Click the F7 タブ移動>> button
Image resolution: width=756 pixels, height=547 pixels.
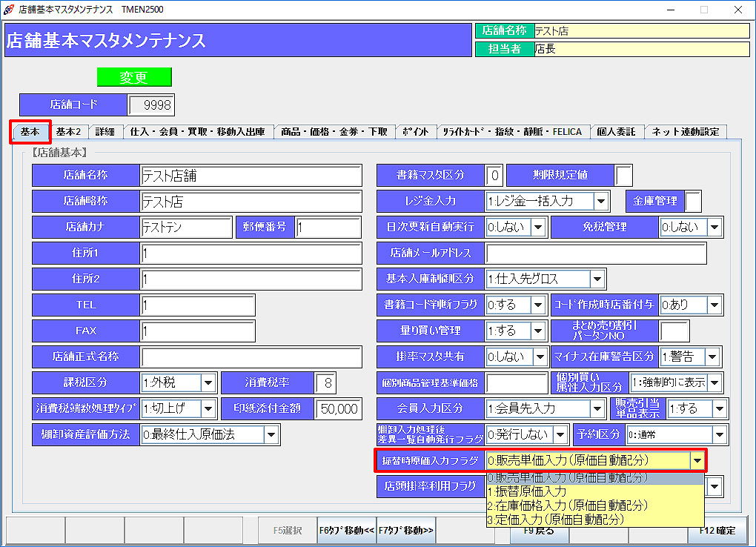point(406,531)
